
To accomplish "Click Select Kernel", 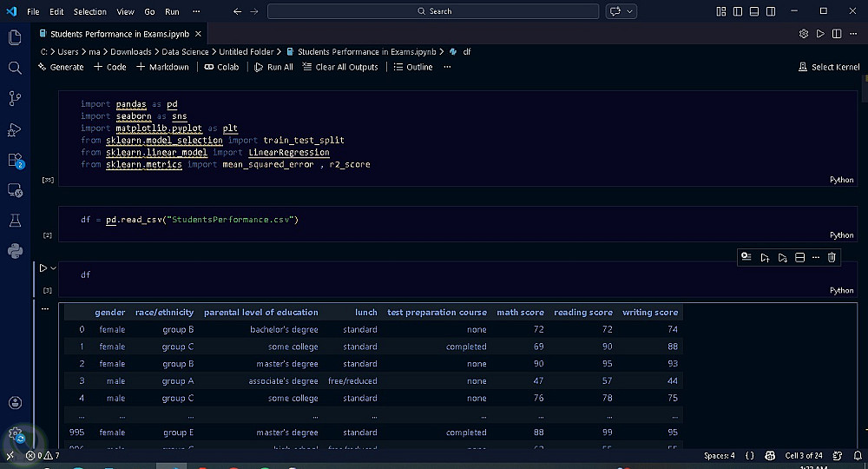I will coord(829,67).
